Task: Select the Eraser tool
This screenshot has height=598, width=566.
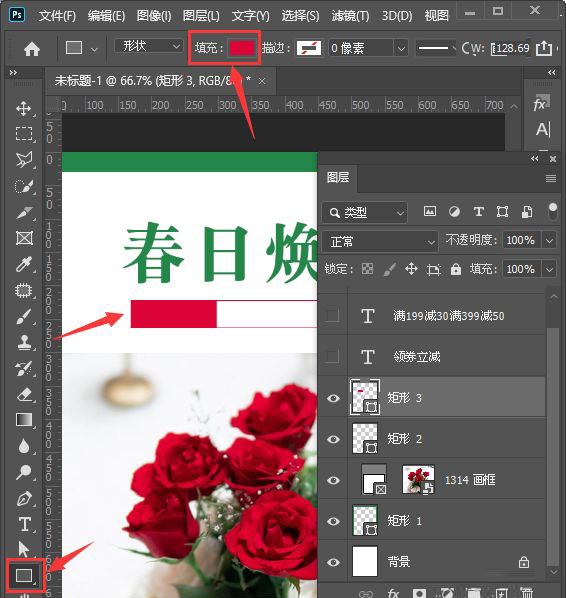Action: pyautogui.click(x=24, y=394)
